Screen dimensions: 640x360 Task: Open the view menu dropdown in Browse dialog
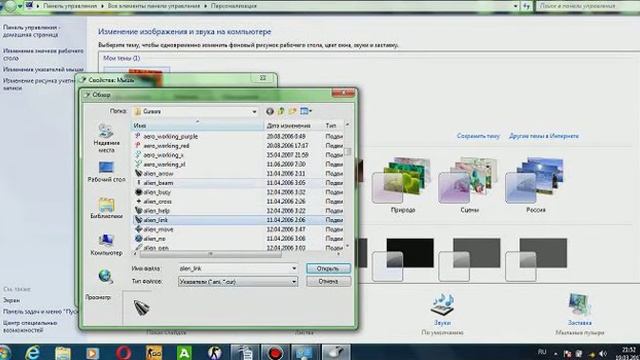(x=306, y=111)
